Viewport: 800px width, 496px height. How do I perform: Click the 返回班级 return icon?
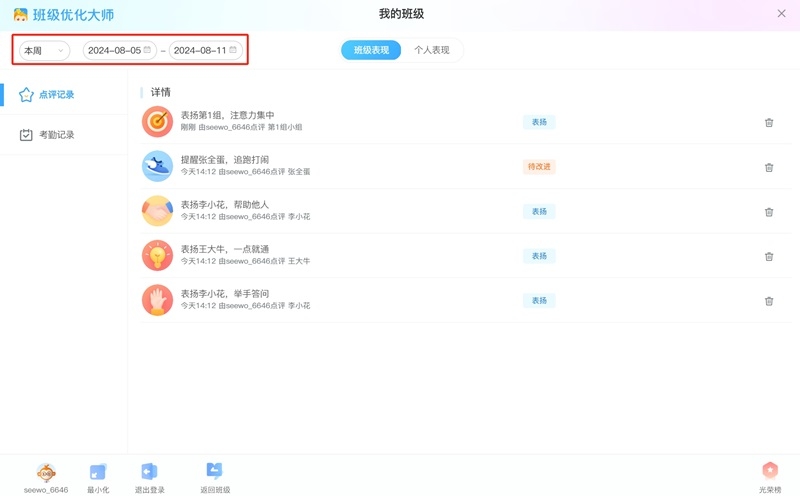click(214, 470)
